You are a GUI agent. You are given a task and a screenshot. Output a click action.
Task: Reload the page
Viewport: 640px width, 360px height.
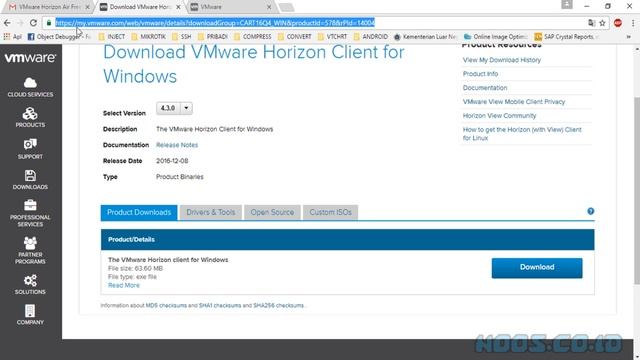click(x=33, y=23)
